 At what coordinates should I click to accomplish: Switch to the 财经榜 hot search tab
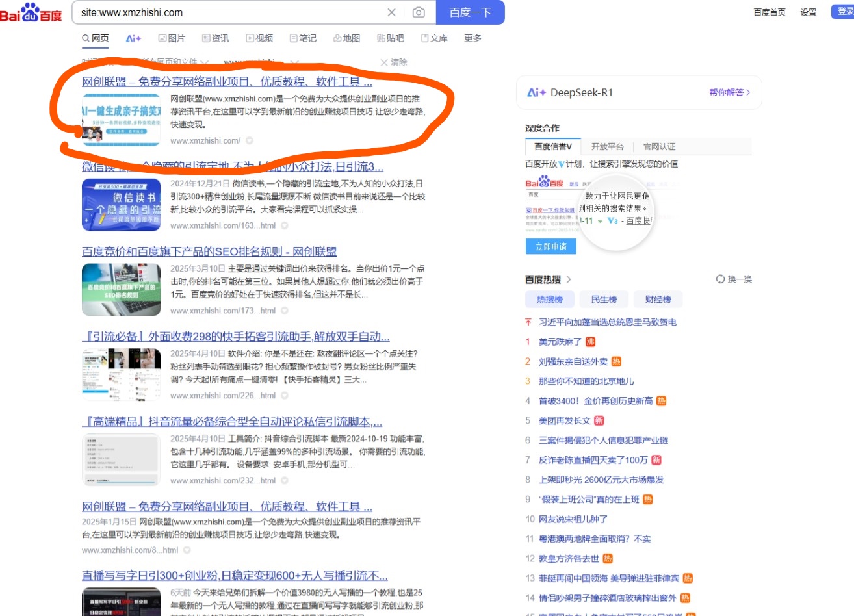pos(658,299)
